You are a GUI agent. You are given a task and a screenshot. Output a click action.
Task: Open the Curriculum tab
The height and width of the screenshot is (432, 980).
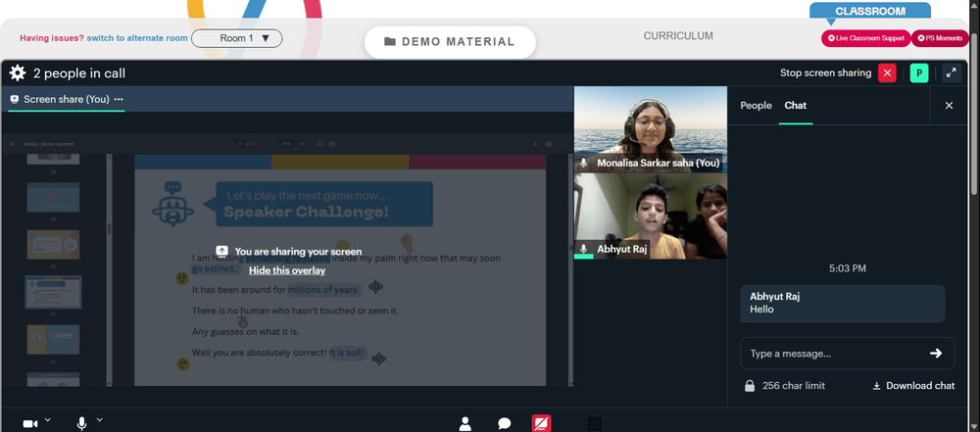pyautogui.click(x=678, y=36)
